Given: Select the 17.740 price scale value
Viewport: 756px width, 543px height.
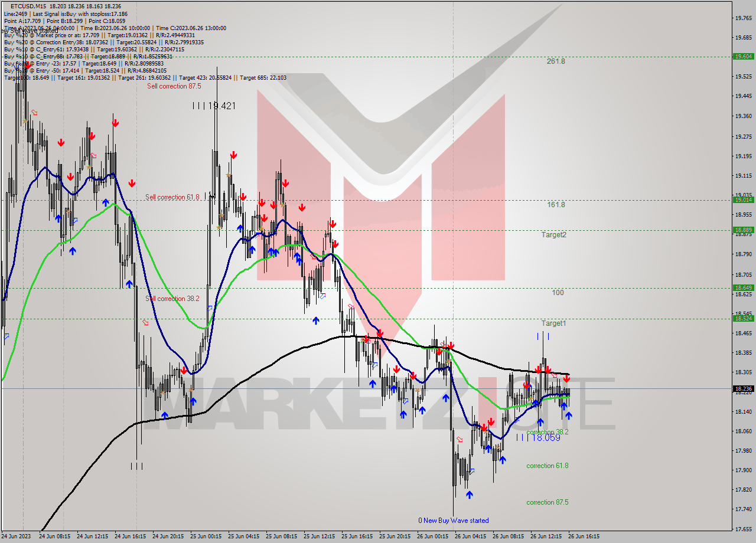Looking at the screenshot, I should [743, 509].
